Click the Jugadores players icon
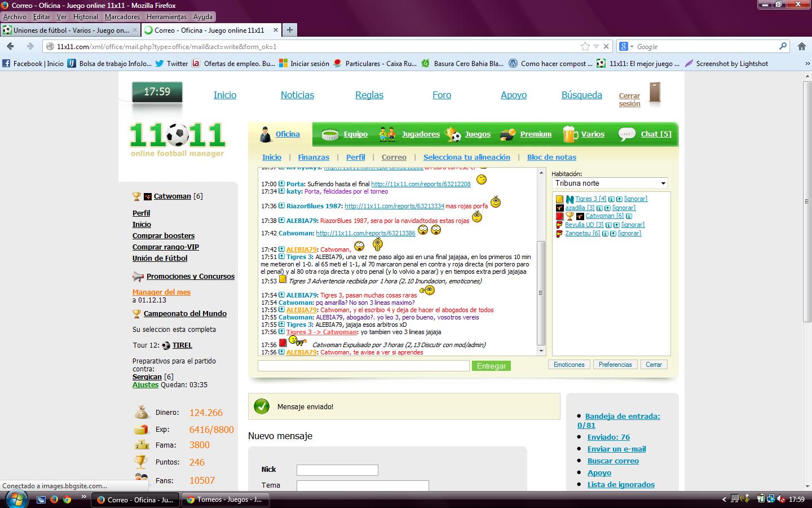 coord(387,134)
